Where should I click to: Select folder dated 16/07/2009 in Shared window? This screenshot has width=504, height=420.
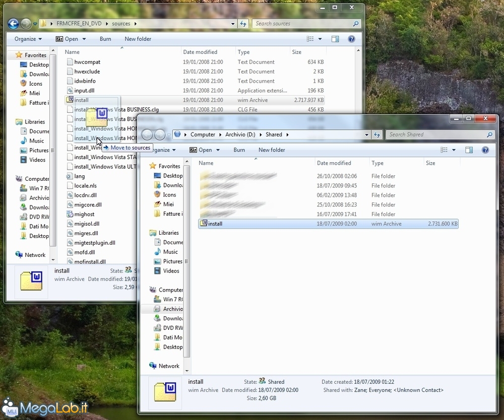[328, 214]
